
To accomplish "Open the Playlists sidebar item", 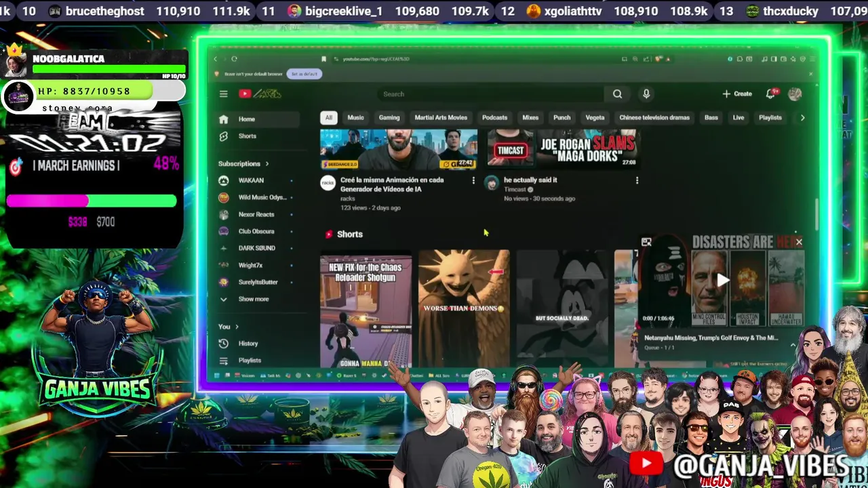I will 257,361.
